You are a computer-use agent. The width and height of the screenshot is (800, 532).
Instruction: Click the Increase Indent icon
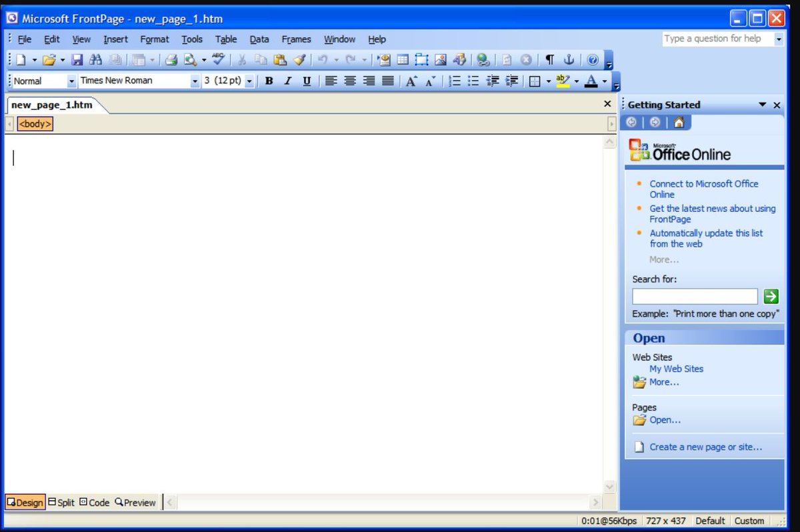[511, 81]
